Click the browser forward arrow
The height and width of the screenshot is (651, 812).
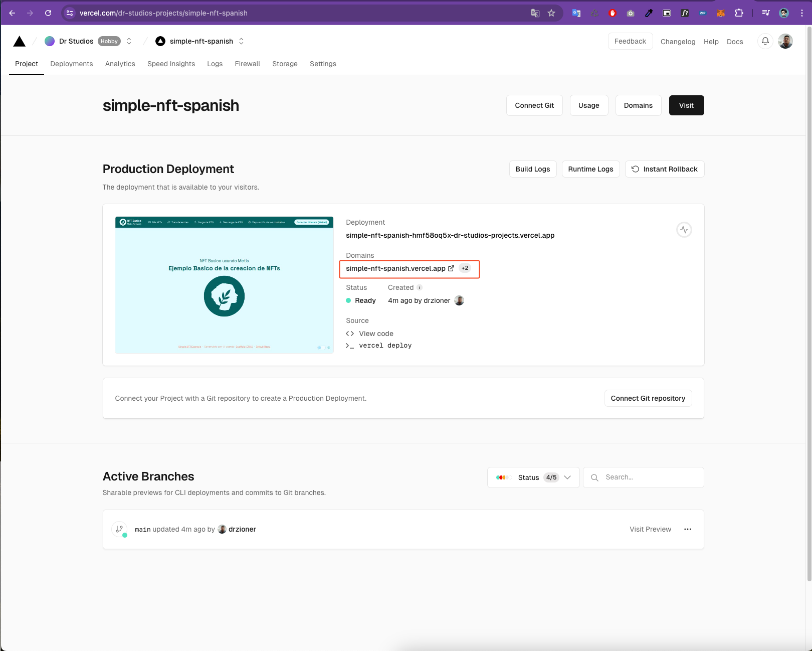coord(30,13)
